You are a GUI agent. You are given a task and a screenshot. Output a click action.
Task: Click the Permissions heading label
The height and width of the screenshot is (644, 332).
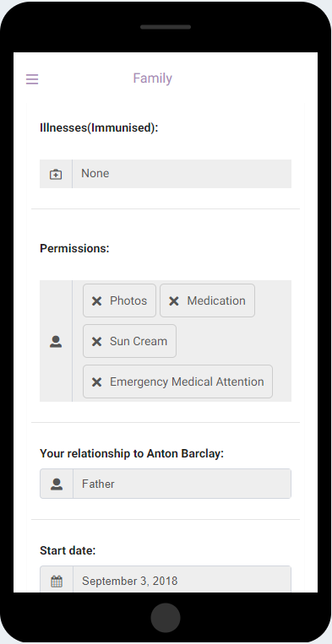point(74,248)
